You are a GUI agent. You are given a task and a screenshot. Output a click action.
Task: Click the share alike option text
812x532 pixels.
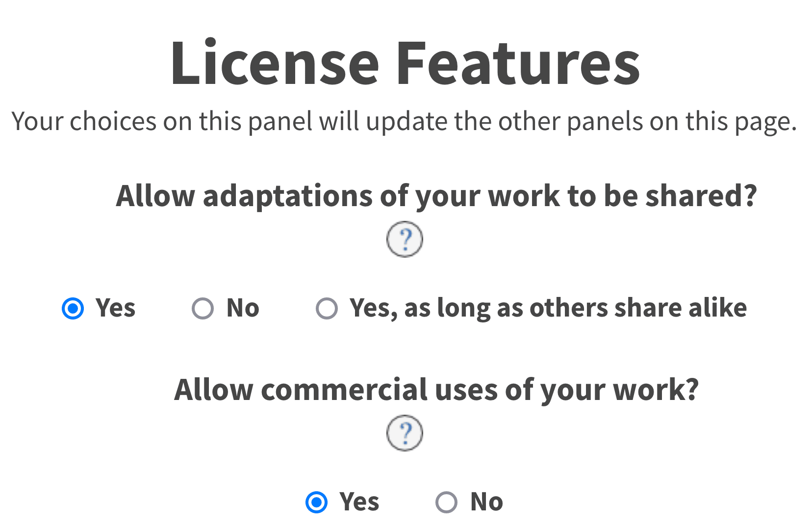click(547, 308)
